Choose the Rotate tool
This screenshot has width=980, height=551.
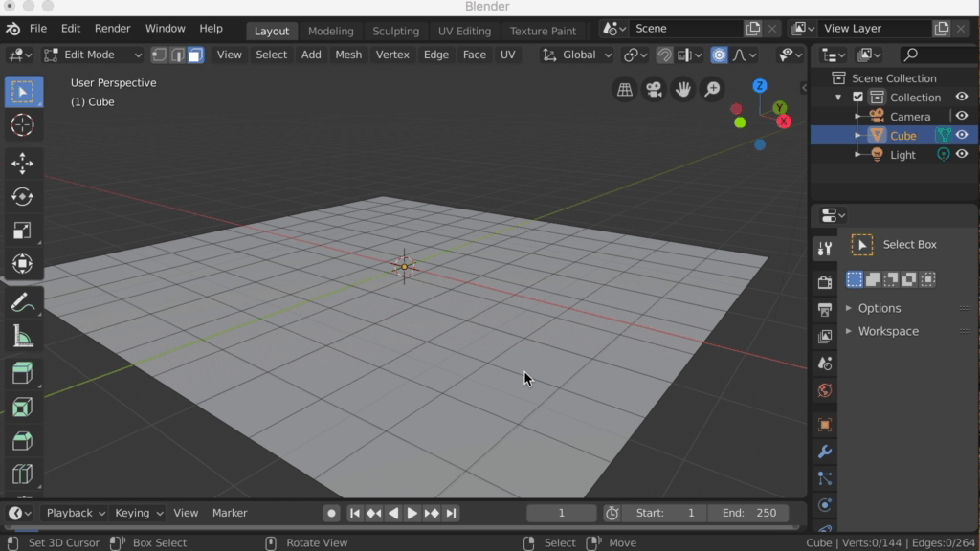[x=22, y=197]
